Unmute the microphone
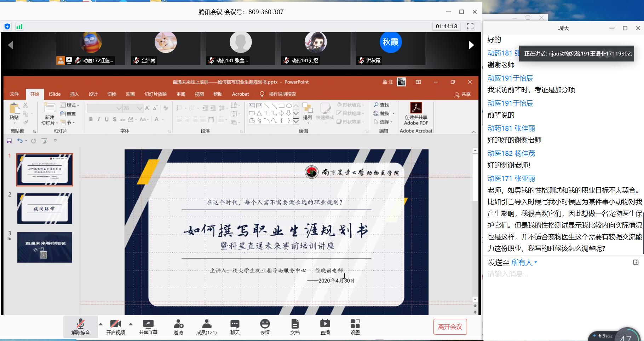 pos(81,327)
